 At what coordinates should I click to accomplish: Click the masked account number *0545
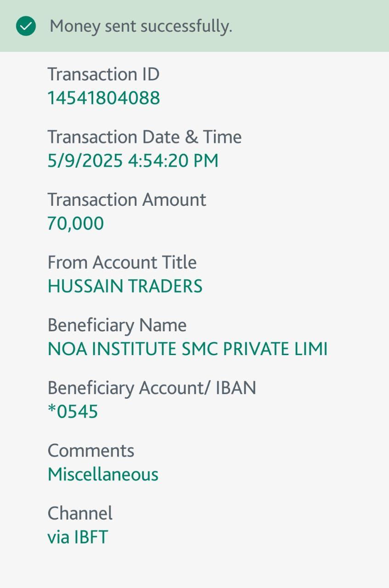tap(73, 412)
